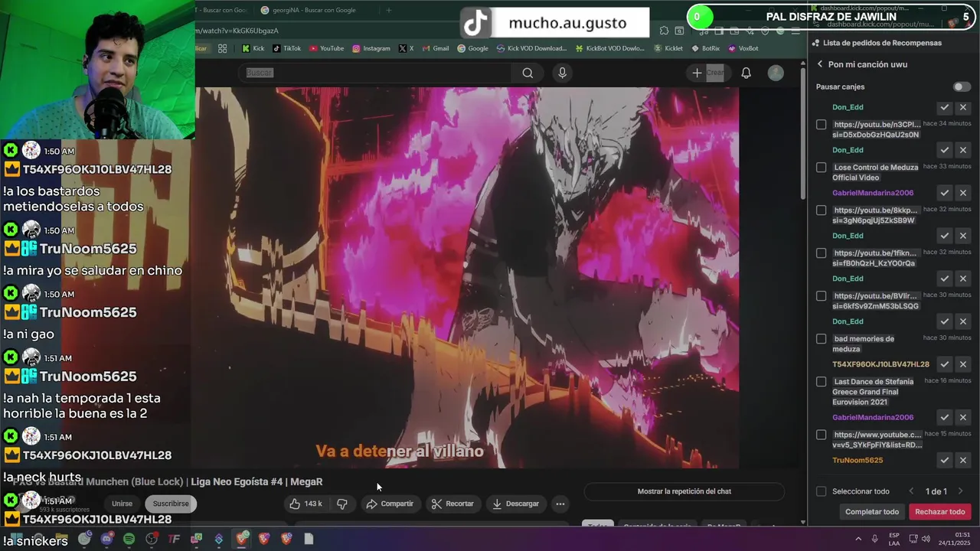980x551 pixels.
Task: Reject T54XF96OKJ10LBV47HL28's request in rewards list
Action: point(963,364)
